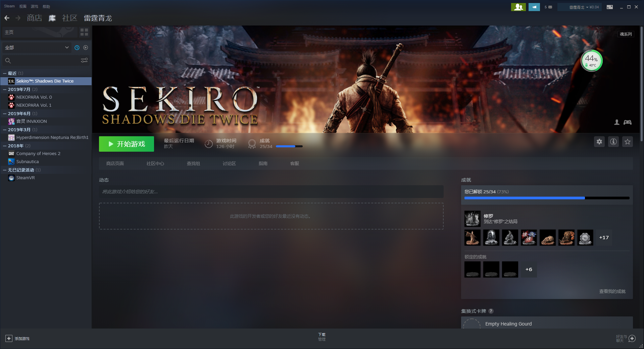
Task: Open Sekiro settings gear icon
Action: pyautogui.click(x=599, y=142)
